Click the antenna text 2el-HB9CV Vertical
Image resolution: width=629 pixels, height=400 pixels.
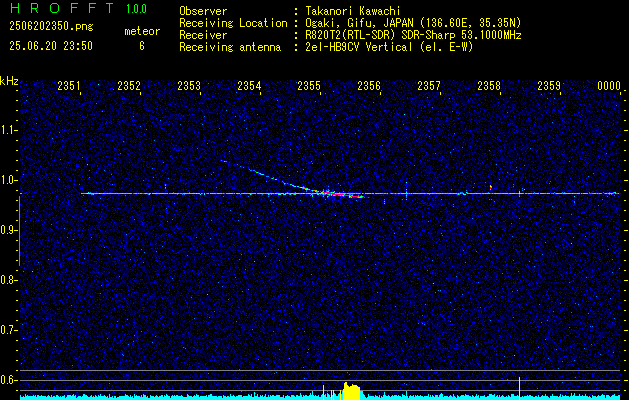tap(359, 47)
